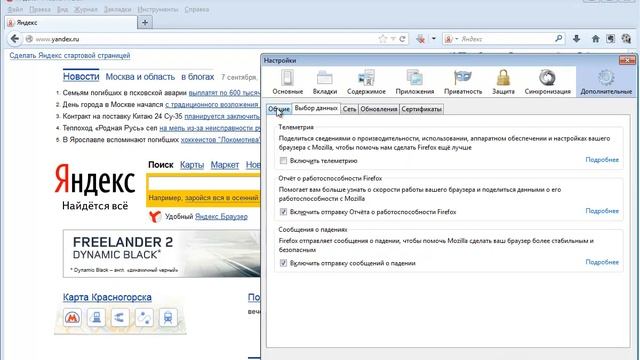Open the Карта Красногорска link
Screen dimensions: 640x360
[107, 297]
